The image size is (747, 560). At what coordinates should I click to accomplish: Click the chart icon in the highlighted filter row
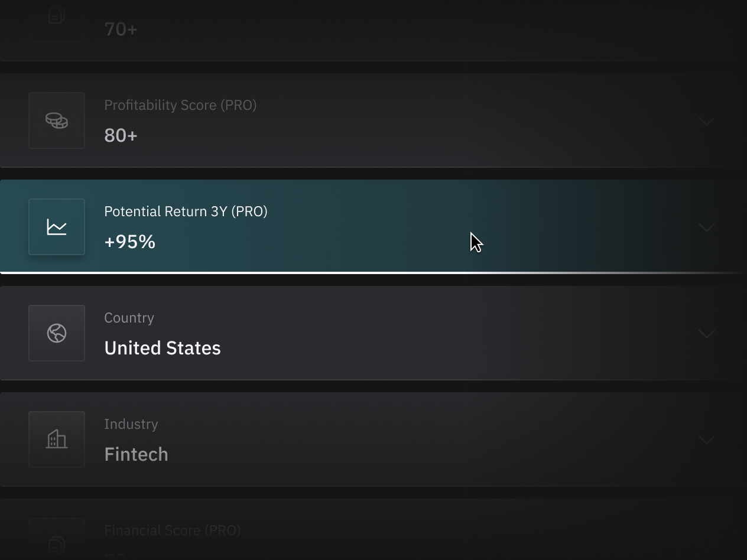coord(56,226)
